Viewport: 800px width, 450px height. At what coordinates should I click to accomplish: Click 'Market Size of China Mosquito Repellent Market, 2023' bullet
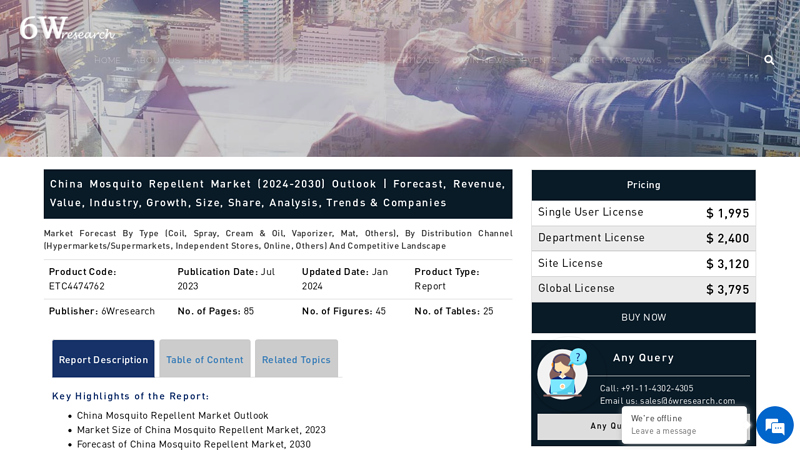(x=201, y=430)
